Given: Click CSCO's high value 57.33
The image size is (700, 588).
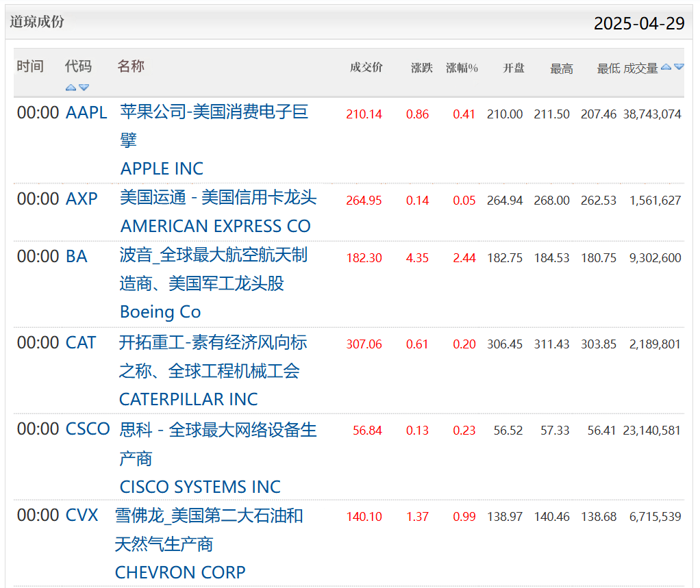Looking at the screenshot, I should coord(555,430).
